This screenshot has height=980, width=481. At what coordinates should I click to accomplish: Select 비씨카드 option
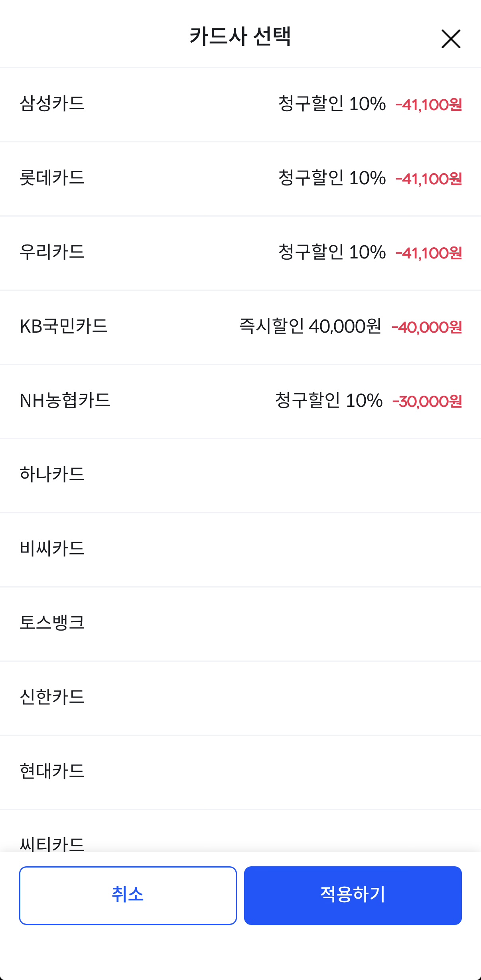click(52, 549)
